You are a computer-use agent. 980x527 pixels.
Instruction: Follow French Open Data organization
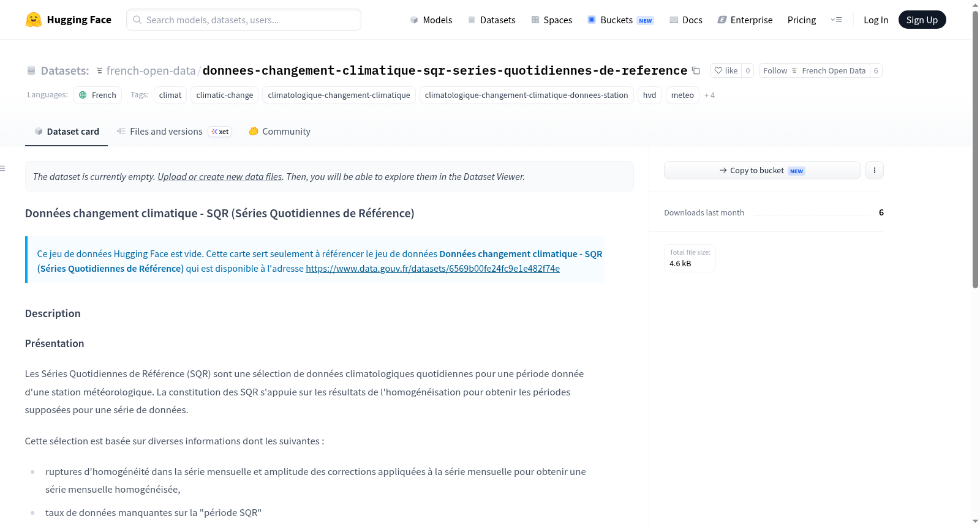click(815, 70)
